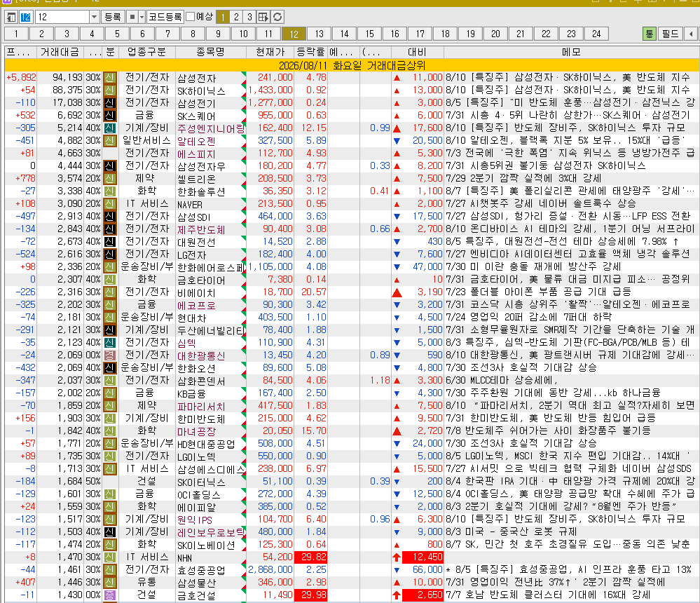
Task: Click the 2026/08/11 거래대금상위 yellow title row
Action: 351,65
